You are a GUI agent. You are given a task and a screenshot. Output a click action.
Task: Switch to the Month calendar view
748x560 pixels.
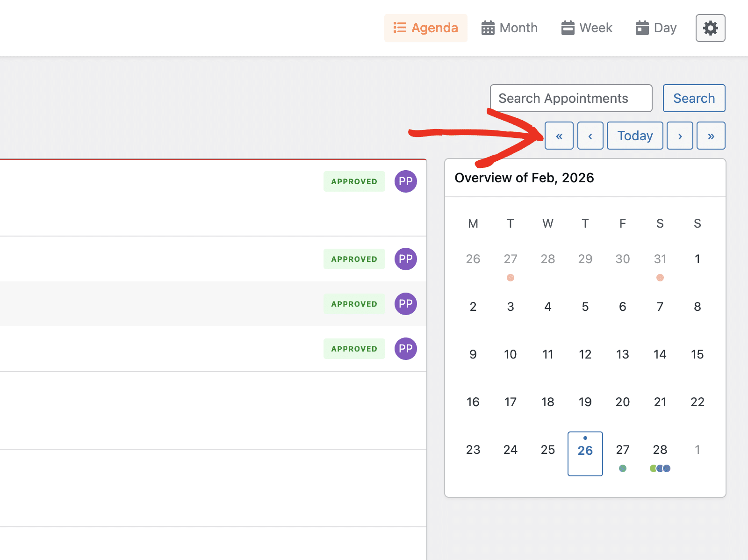point(509,28)
